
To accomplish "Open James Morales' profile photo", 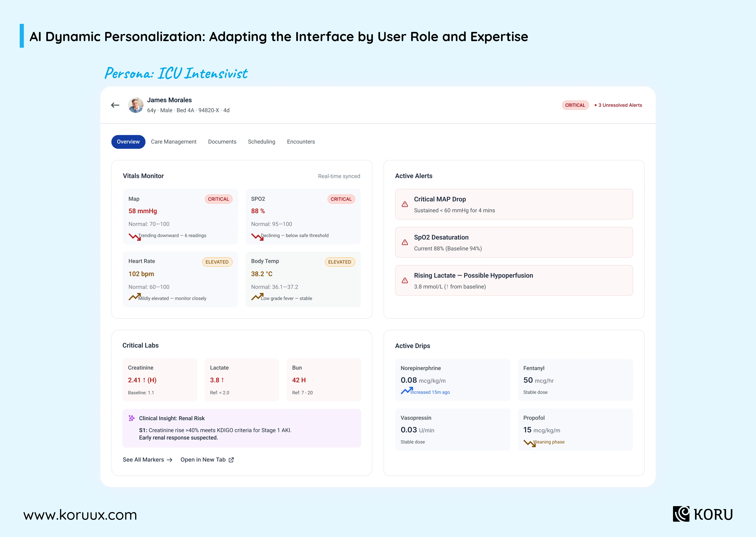I will point(136,105).
